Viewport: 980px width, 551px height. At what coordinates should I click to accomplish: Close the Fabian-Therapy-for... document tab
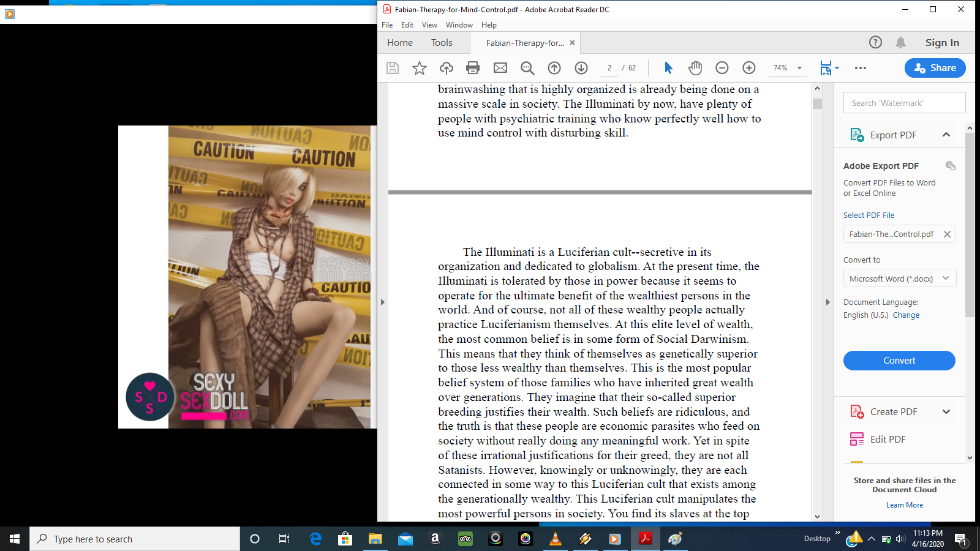coord(572,43)
